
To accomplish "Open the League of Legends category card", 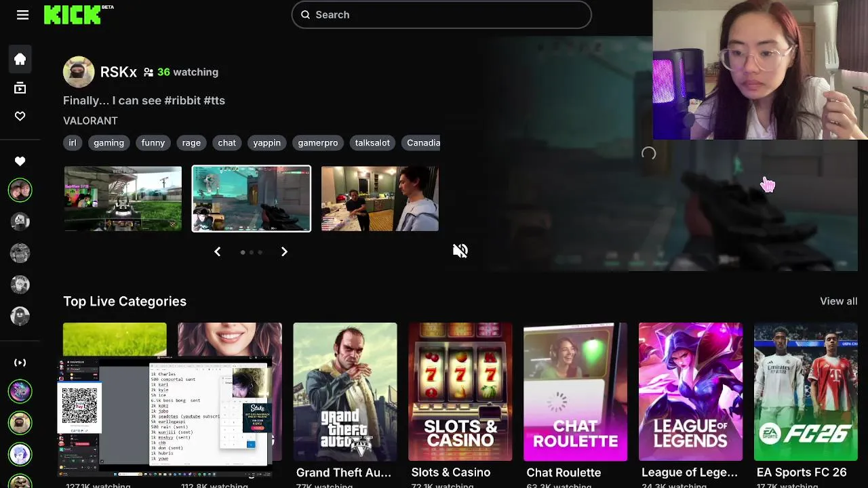I will pos(691,392).
